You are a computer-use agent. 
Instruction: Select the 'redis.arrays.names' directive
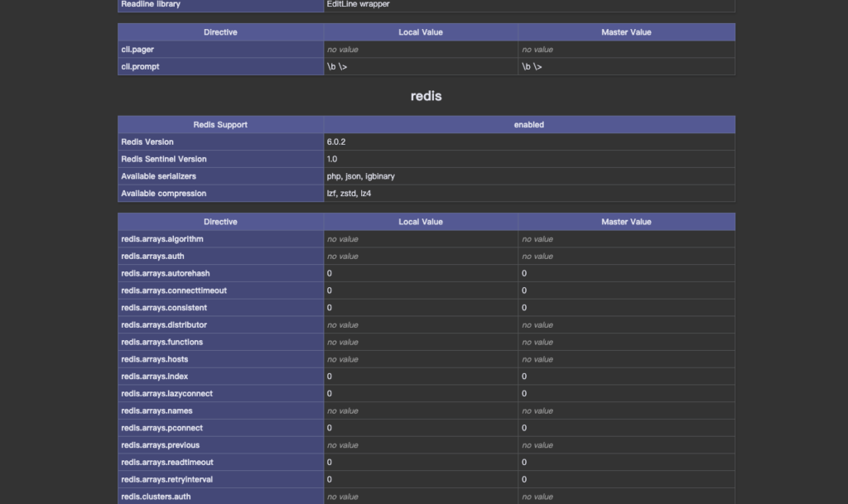[157, 411]
